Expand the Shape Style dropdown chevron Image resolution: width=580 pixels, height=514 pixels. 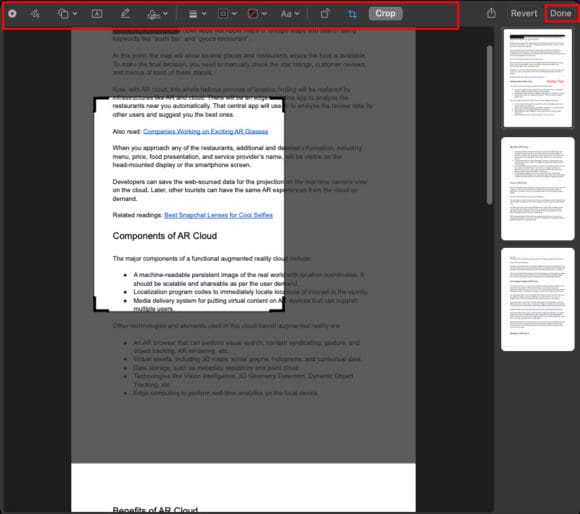point(204,14)
